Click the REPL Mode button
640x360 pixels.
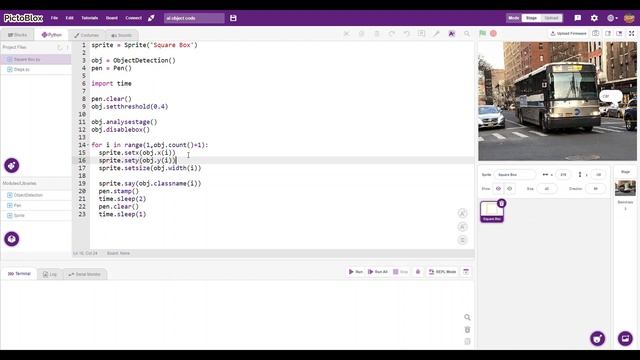click(x=442, y=272)
